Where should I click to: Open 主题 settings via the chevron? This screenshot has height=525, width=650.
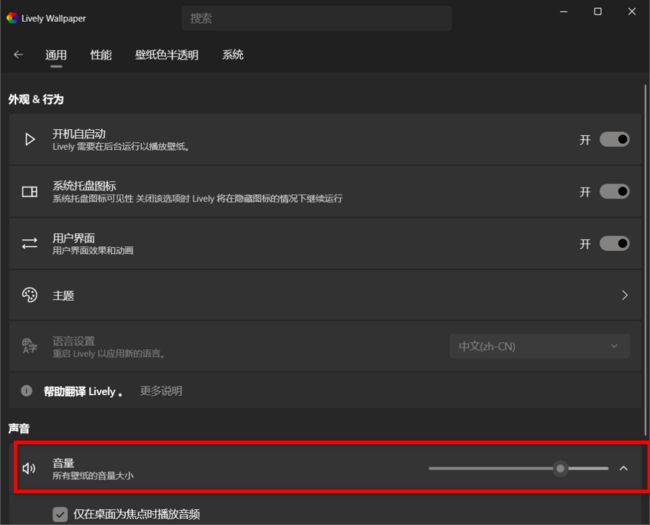(625, 295)
